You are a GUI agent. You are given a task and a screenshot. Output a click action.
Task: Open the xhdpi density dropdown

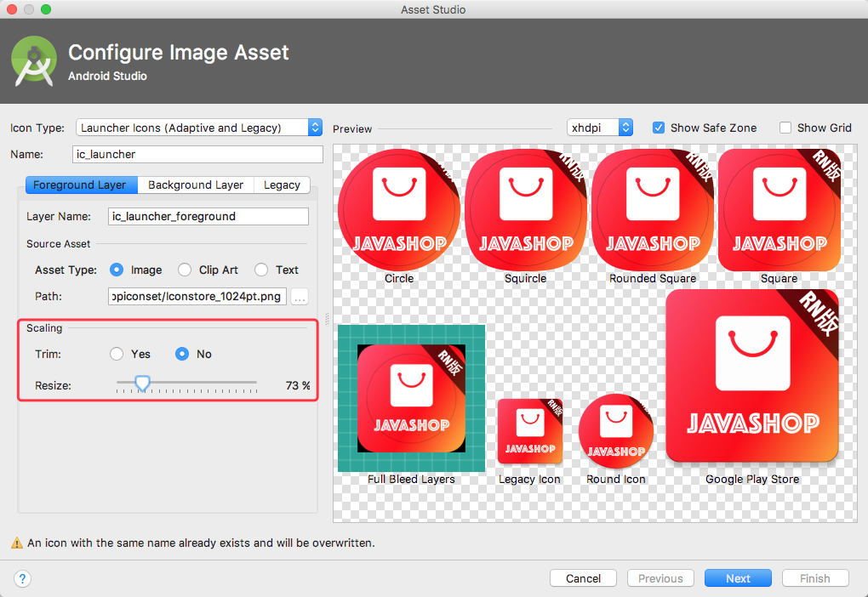coord(600,128)
